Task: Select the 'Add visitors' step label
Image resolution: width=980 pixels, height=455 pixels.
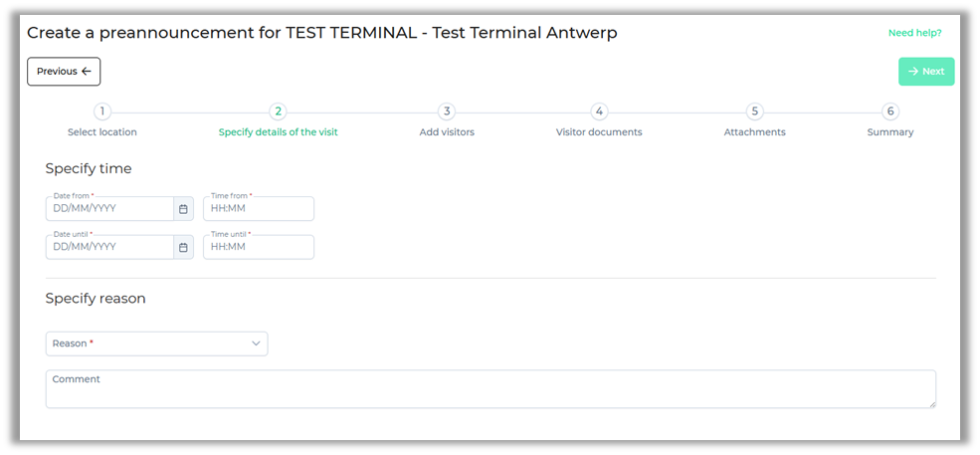Action: (x=447, y=132)
